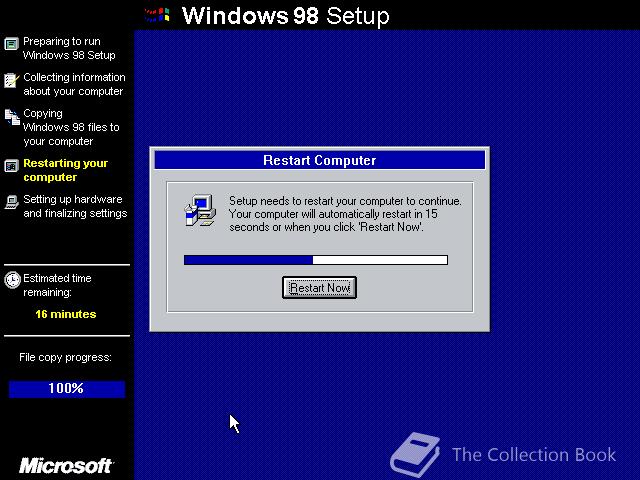The width and height of the screenshot is (640, 480).
Task: Click 'Setting up hardware and finalizing settings' text
Action: coord(75,206)
